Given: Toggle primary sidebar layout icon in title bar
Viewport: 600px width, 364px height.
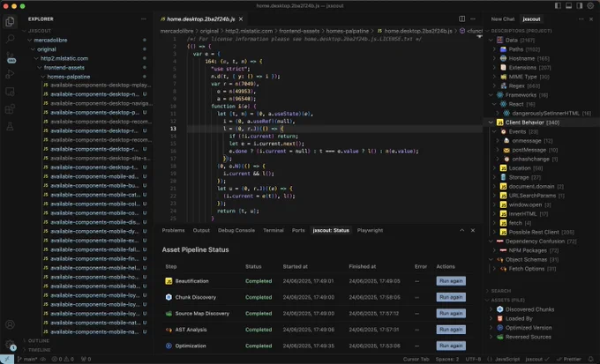Looking at the screenshot, I should pos(558,6).
